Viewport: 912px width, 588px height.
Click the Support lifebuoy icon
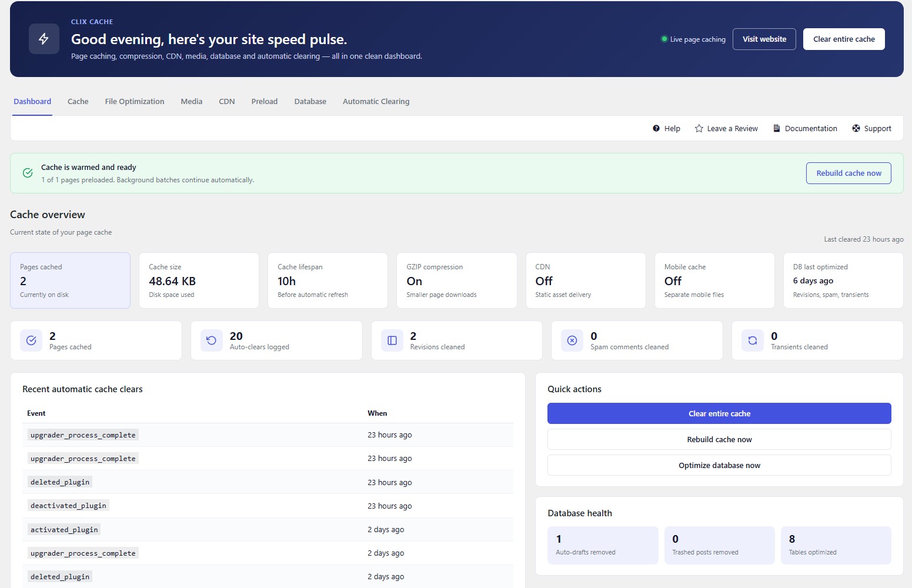[x=856, y=128]
